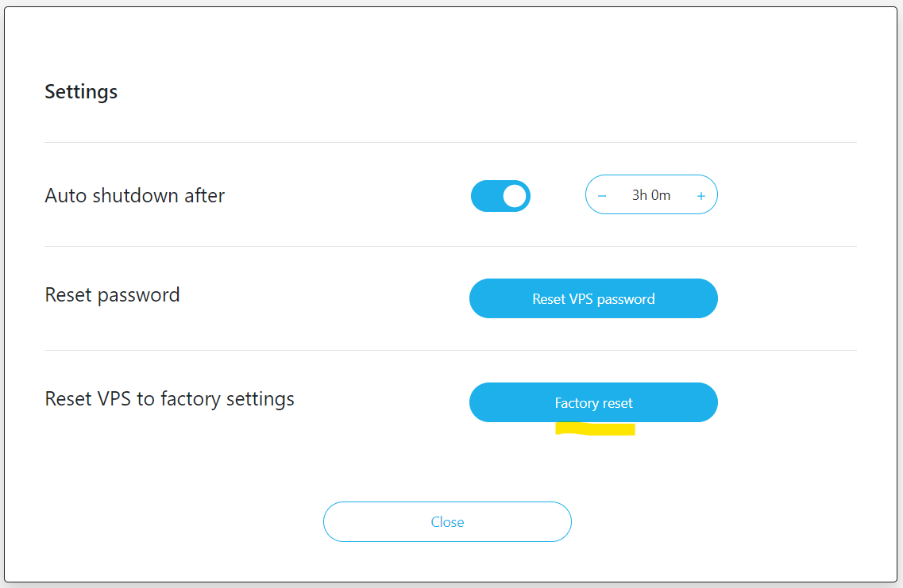Screen dimensions: 903x588
Task: Disable the Auto shutdown toggle switch
Action: point(500,196)
